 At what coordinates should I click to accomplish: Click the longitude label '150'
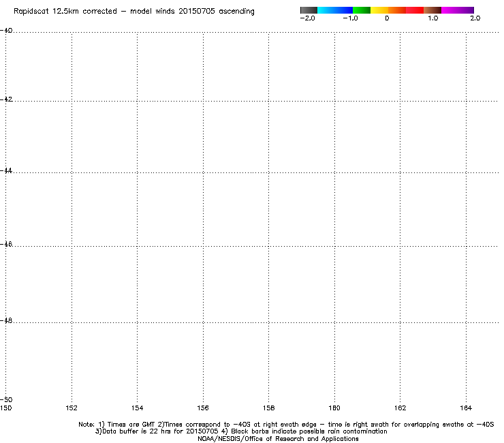5,408
